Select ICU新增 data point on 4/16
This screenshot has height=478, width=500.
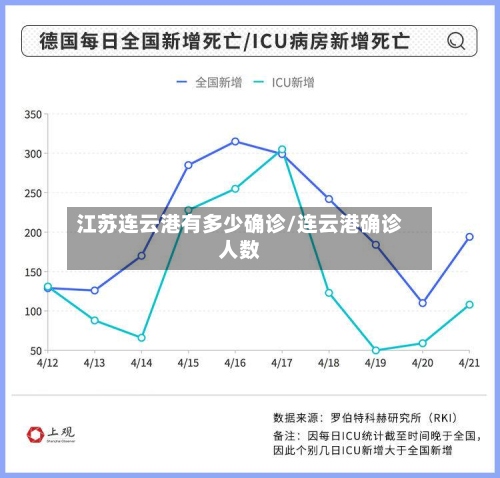(x=235, y=189)
